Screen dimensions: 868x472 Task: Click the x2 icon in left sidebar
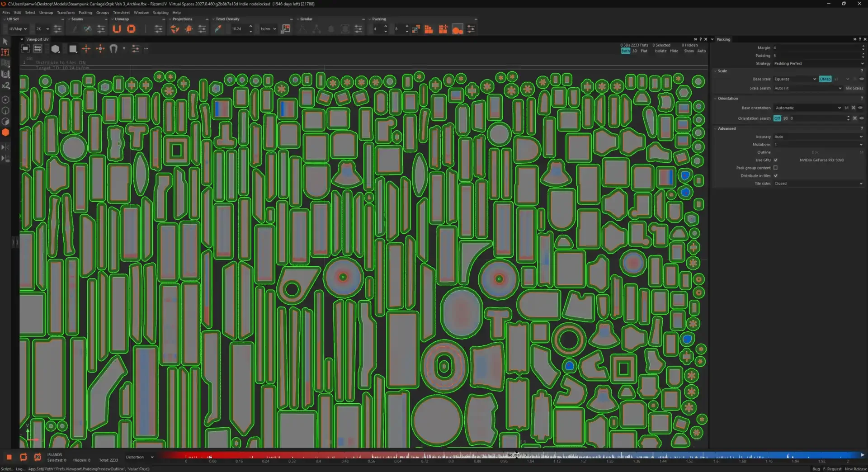5,85
